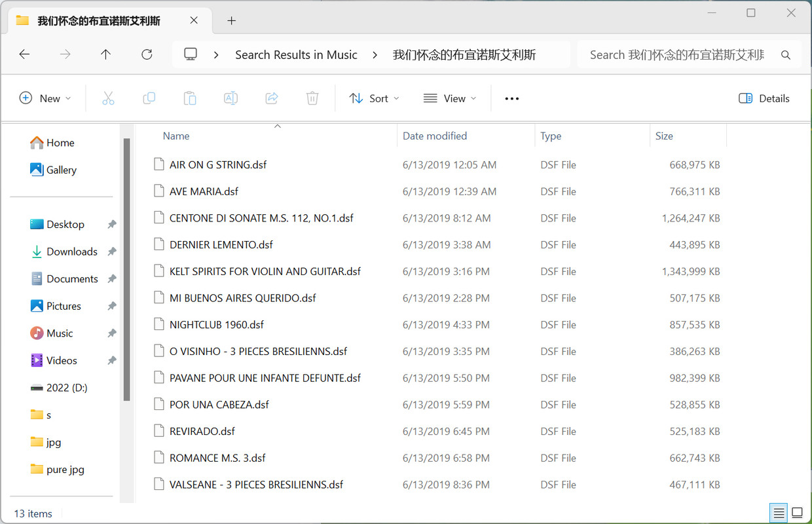Sort by Date modified column
The height and width of the screenshot is (524, 812).
(435, 136)
